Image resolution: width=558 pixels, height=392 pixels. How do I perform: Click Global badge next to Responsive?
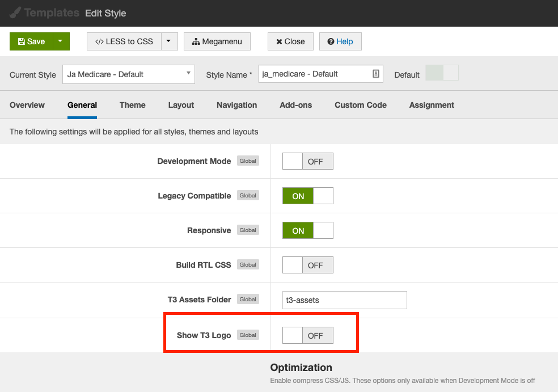[248, 230]
